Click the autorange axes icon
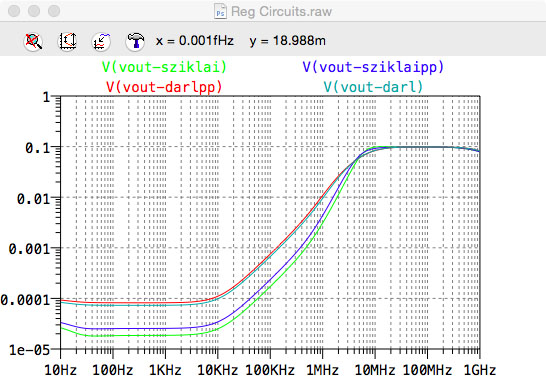The width and height of the screenshot is (546, 379). pyautogui.click(x=67, y=41)
